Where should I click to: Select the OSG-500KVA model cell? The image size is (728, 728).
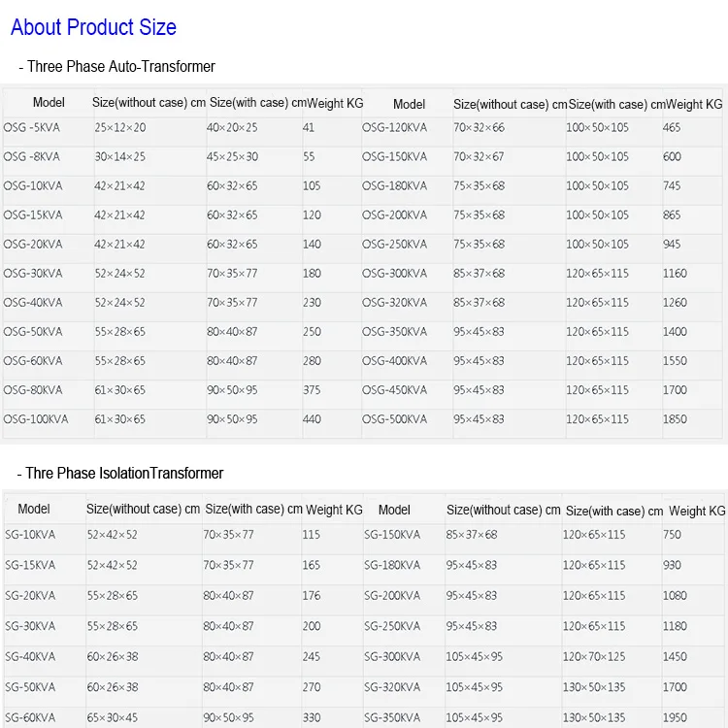(394, 419)
